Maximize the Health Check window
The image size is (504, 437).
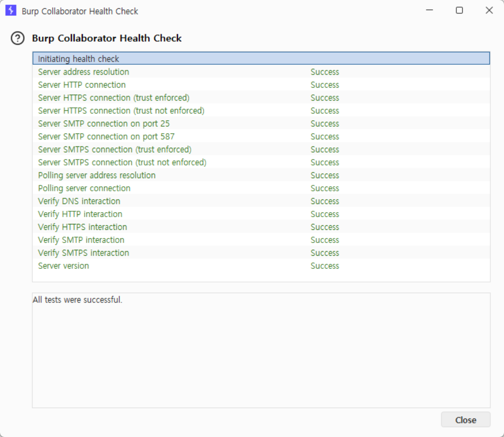[459, 10]
